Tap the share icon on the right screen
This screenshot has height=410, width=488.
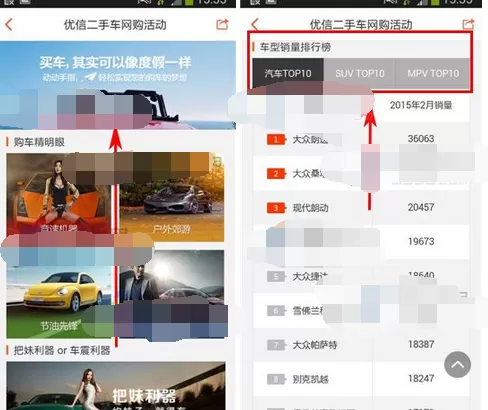pyautogui.click(x=468, y=24)
